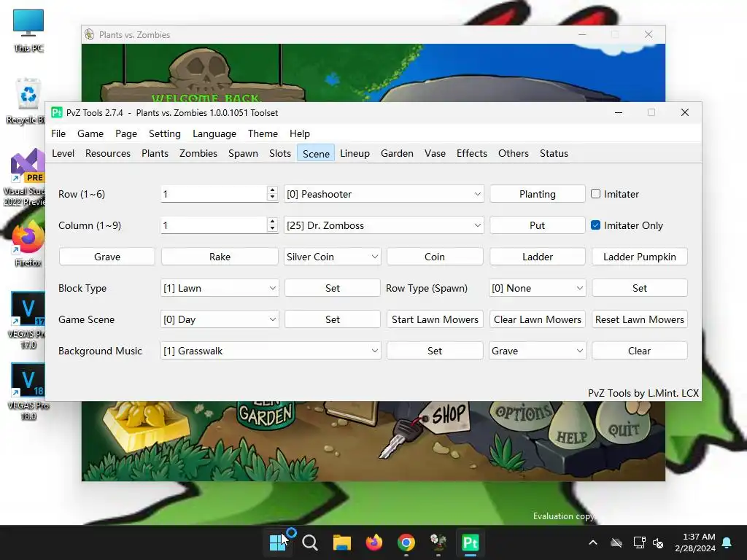Click the network display tray icon
747x560 pixels.
(639, 542)
